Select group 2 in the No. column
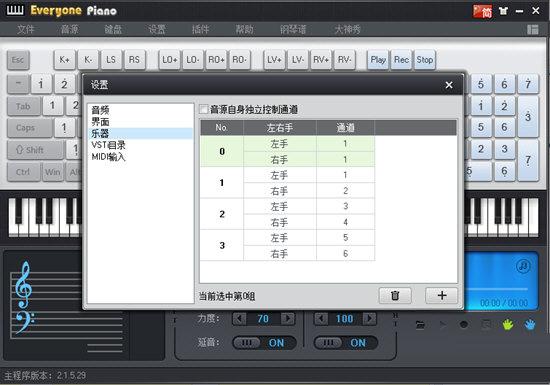This screenshot has height=385, width=550. click(222, 214)
